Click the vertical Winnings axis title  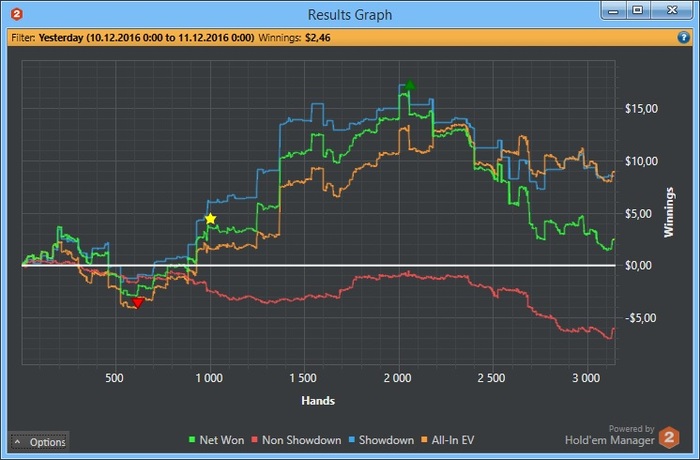[668, 212]
